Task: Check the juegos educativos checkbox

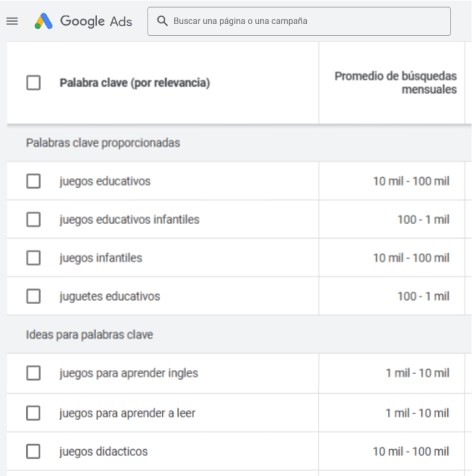Action: [x=33, y=181]
